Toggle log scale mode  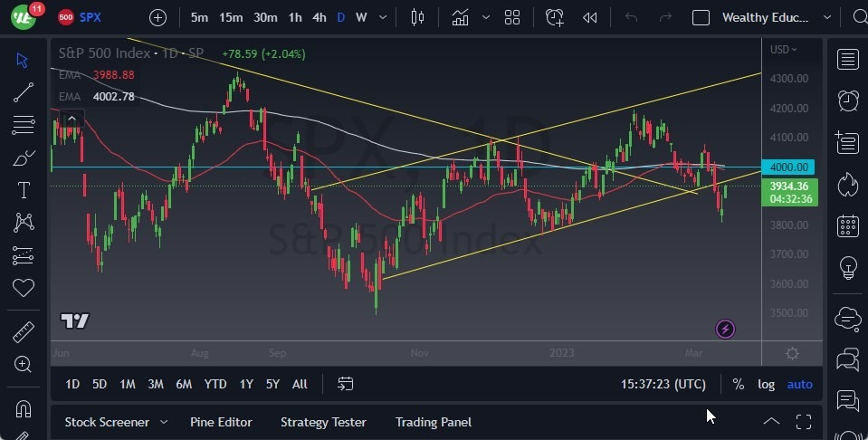tap(766, 384)
